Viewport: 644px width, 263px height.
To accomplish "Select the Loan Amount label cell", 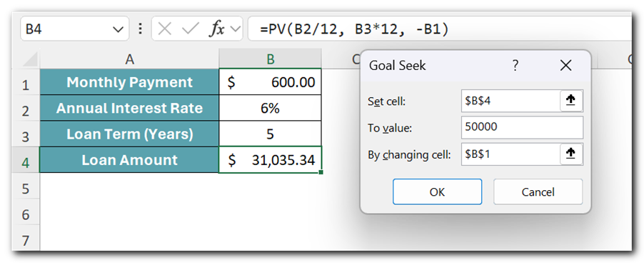I will pos(129,160).
